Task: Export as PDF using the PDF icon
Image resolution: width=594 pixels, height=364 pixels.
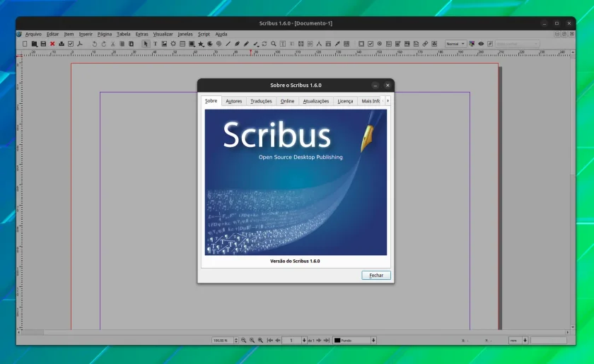Action: point(79,44)
